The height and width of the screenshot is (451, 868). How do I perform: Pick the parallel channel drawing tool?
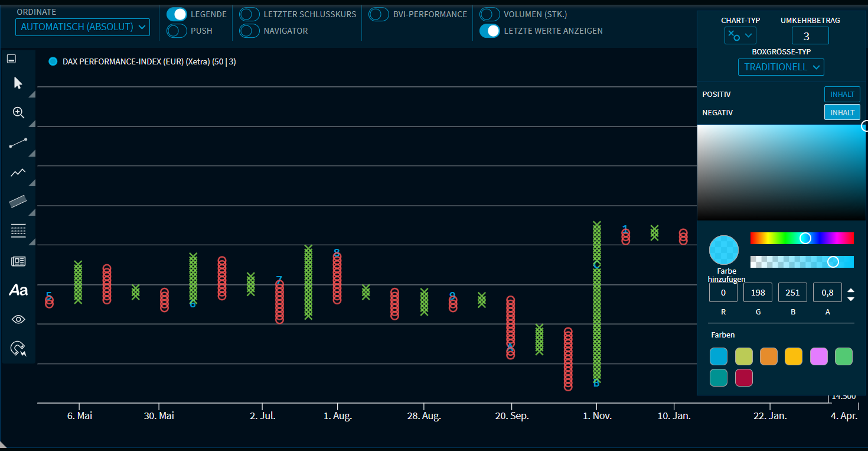[x=18, y=202]
